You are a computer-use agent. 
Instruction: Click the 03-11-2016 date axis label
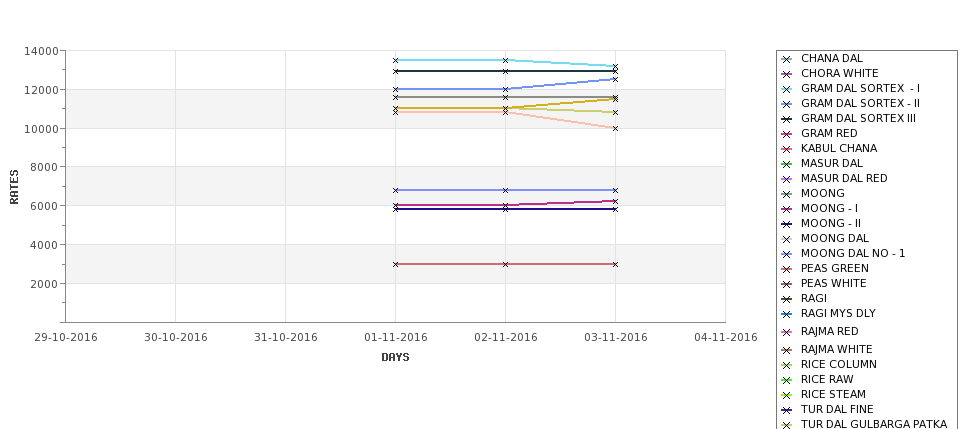point(616,338)
